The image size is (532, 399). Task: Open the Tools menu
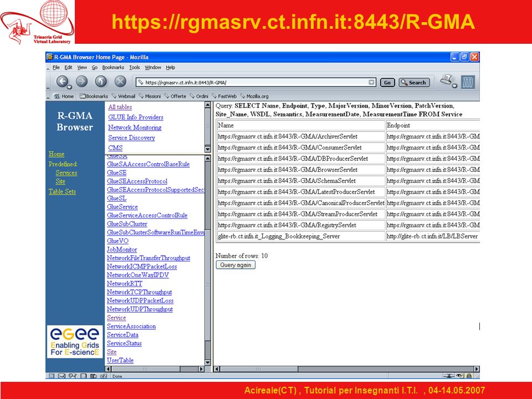134,68
